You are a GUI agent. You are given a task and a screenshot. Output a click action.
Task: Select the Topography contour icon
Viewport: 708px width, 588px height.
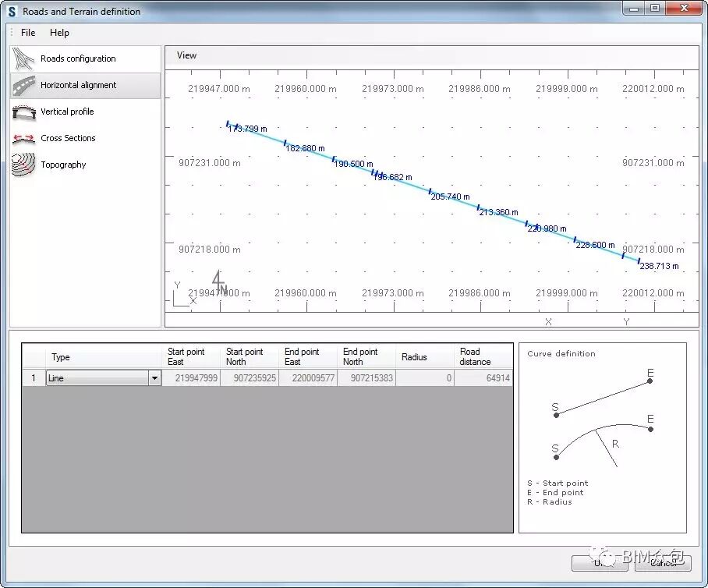pyautogui.click(x=24, y=165)
